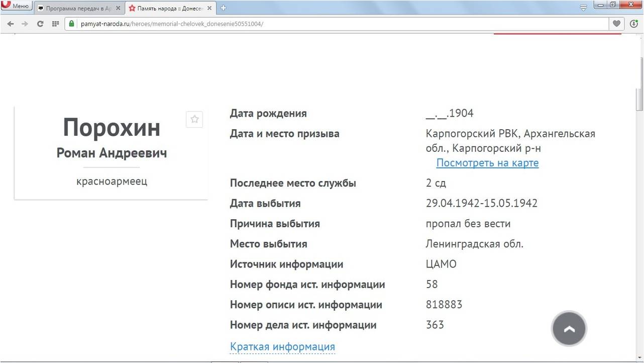Open a new tab with plus icon
Viewport: 644px width, 363px height.
(224, 8)
